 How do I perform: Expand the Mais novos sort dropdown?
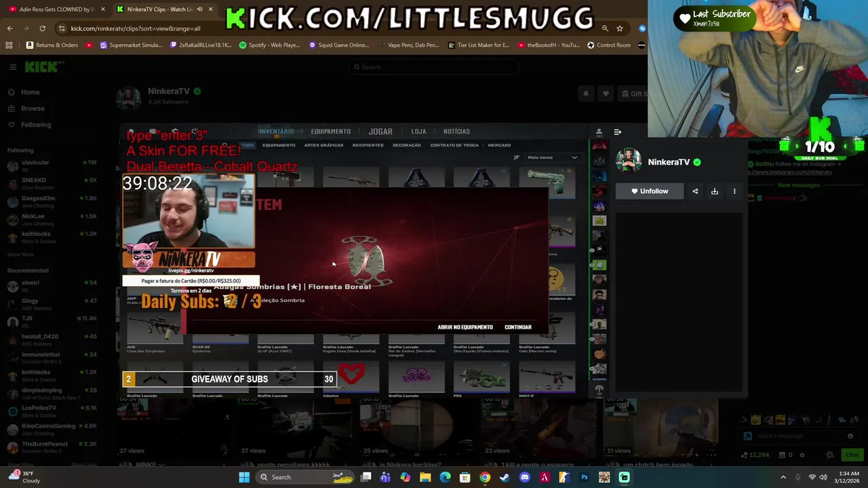click(552, 157)
